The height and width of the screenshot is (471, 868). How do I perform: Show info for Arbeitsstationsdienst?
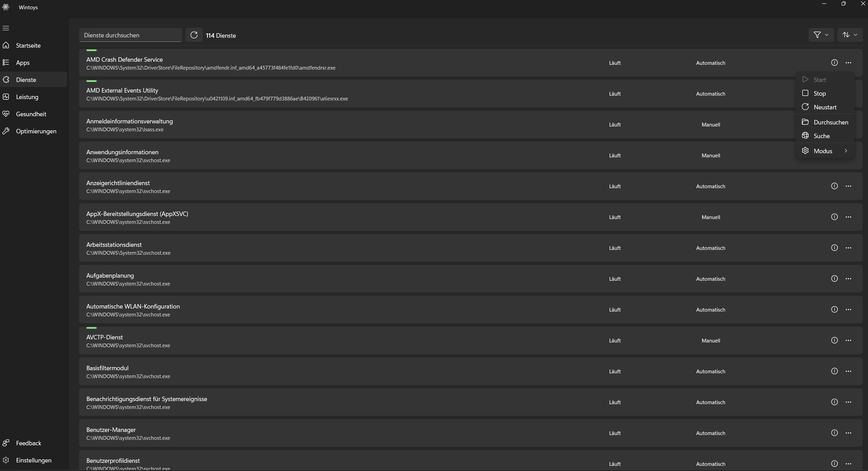click(834, 248)
